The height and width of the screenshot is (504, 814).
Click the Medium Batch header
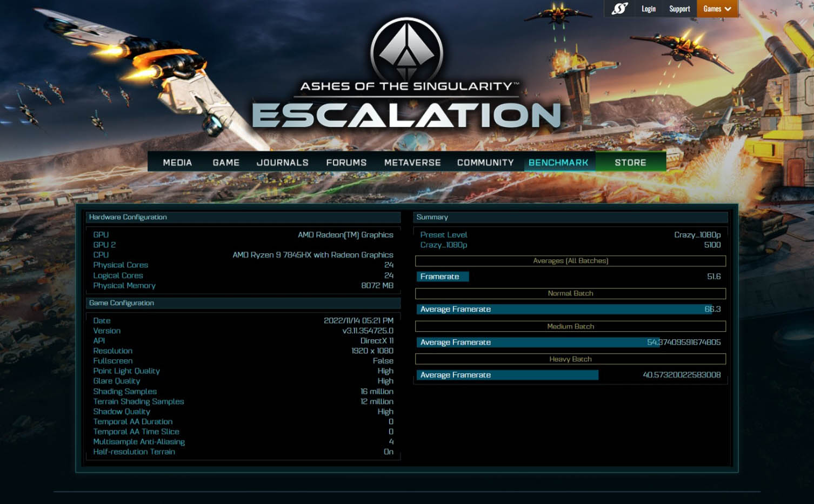pos(570,326)
